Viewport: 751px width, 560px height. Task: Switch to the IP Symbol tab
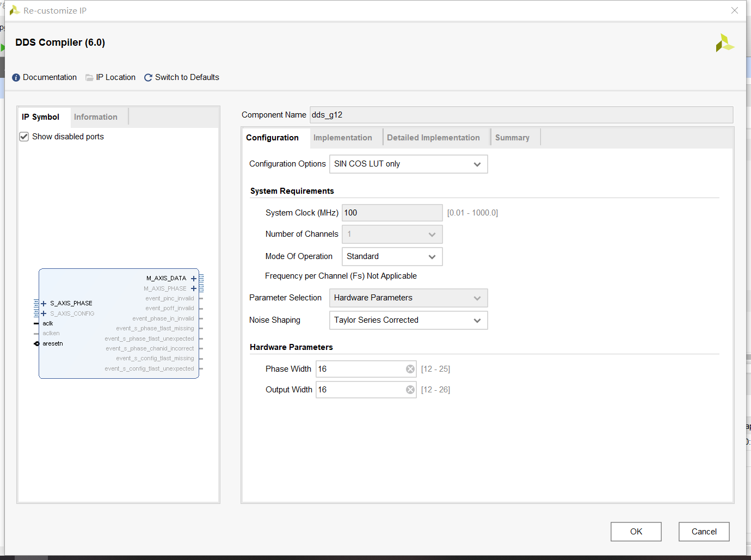click(x=41, y=117)
